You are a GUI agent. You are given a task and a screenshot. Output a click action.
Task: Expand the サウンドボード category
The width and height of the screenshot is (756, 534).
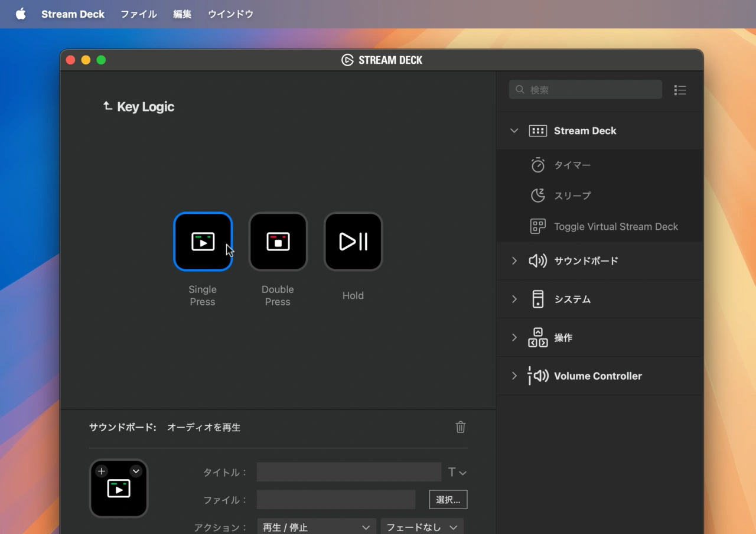[x=514, y=261]
